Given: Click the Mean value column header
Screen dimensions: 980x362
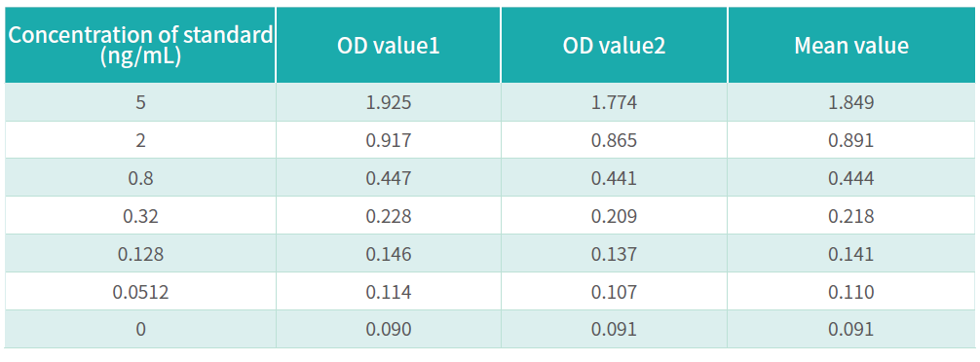Looking at the screenshot, I should click(x=851, y=45).
